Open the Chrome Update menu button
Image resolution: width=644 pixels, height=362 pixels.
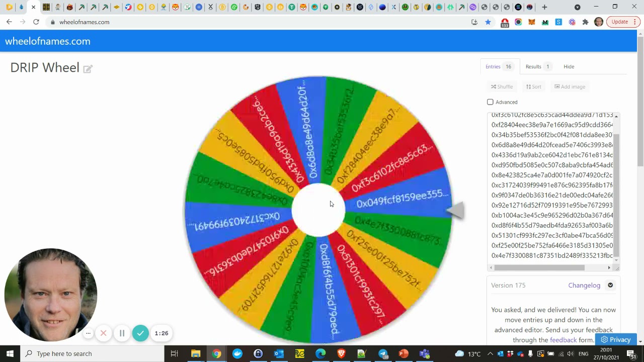[x=623, y=22]
